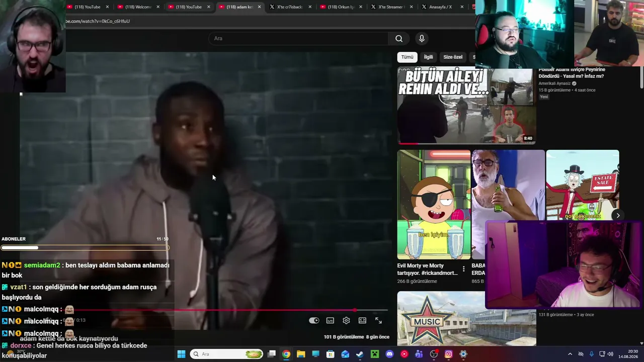Click the video view count '101 B görüntüleme'
This screenshot has height=362, width=644.
click(344, 337)
